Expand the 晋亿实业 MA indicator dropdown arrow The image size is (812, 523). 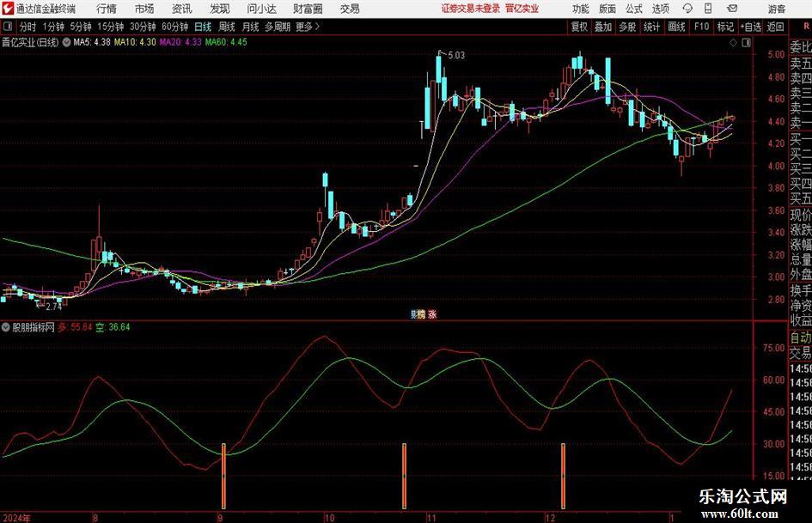tap(66, 42)
